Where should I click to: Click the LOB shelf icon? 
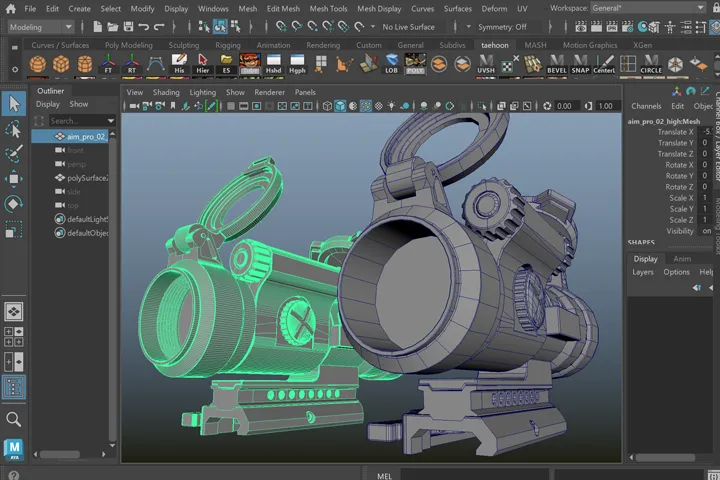point(391,64)
